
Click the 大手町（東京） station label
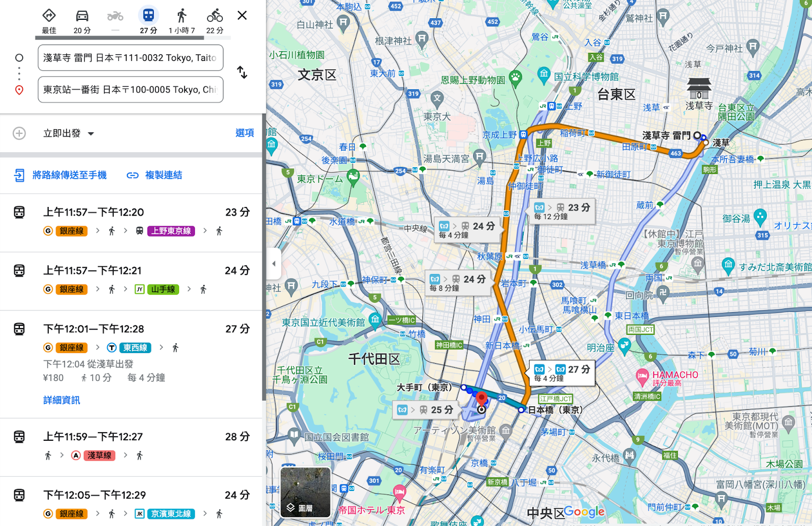425,388
